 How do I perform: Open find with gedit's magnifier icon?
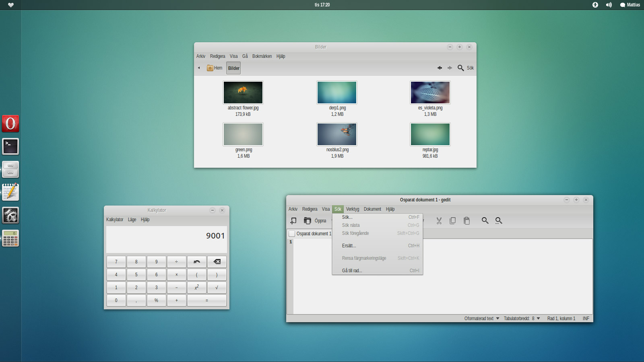pos(485,221)
